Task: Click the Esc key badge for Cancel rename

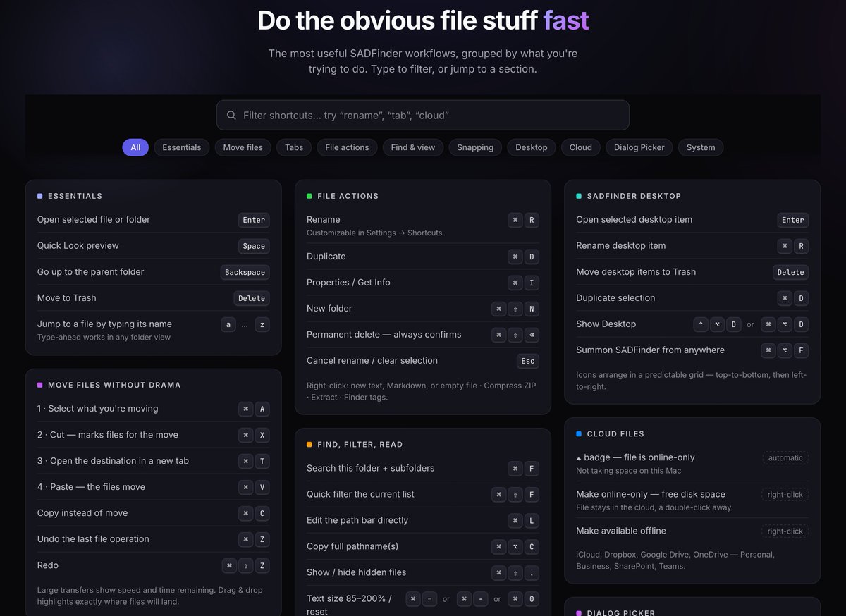Action: pyautogui.click(x=528, y=361)
